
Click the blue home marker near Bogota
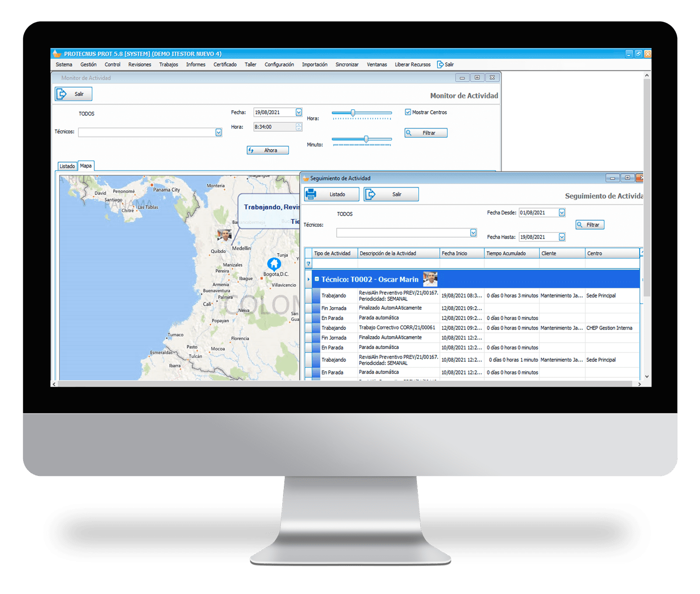pos(274,264)
